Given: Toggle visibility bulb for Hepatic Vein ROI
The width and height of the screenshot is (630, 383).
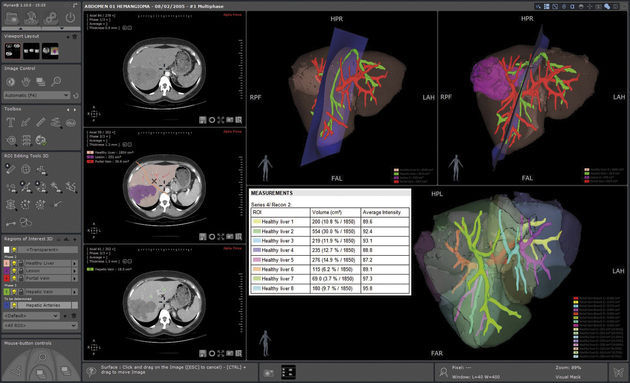Looking at the screenshot, I should click(x=14, y=292).
